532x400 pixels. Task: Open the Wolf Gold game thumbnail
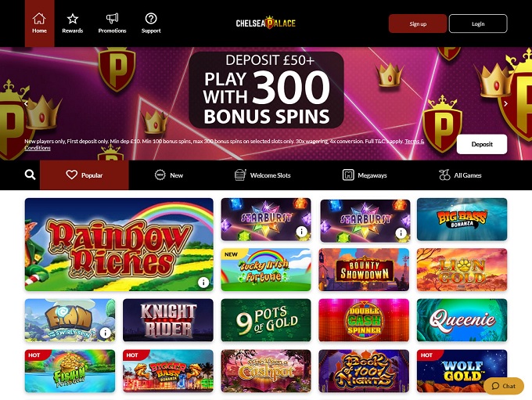tap(462, 371)
